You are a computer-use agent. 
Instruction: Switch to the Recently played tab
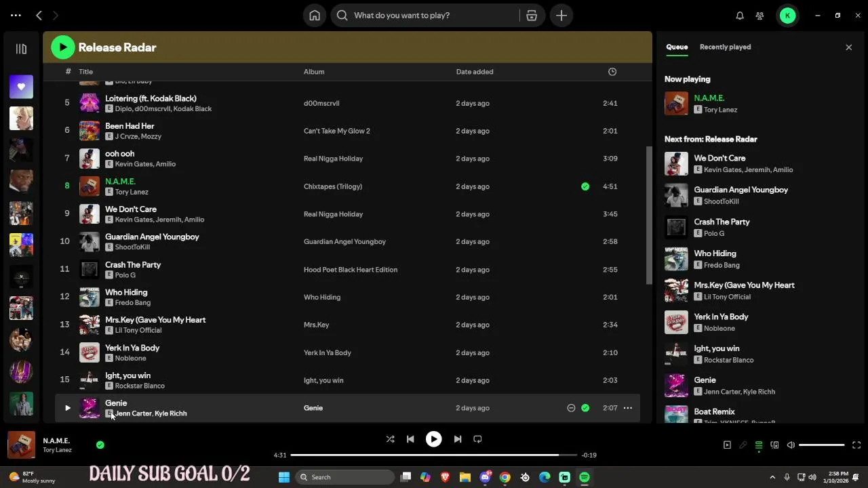tap(725, 47)
